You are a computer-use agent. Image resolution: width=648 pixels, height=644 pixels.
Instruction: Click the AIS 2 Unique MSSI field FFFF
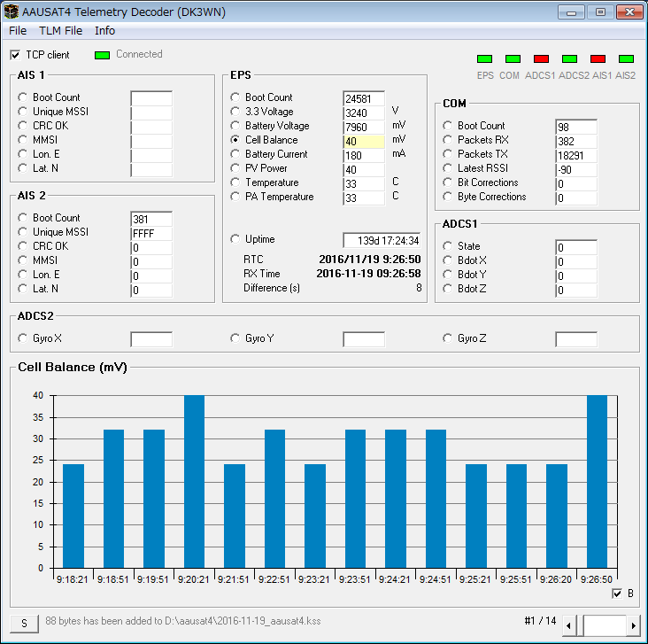[x=151, y=234]
